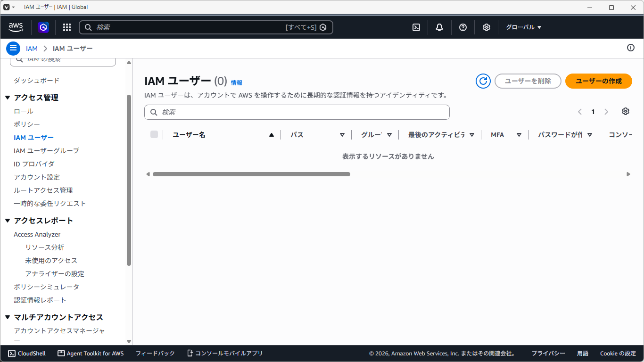Click the ユーザーを削除 button
Screen dimensions: 644x362
tap(528, 81)
